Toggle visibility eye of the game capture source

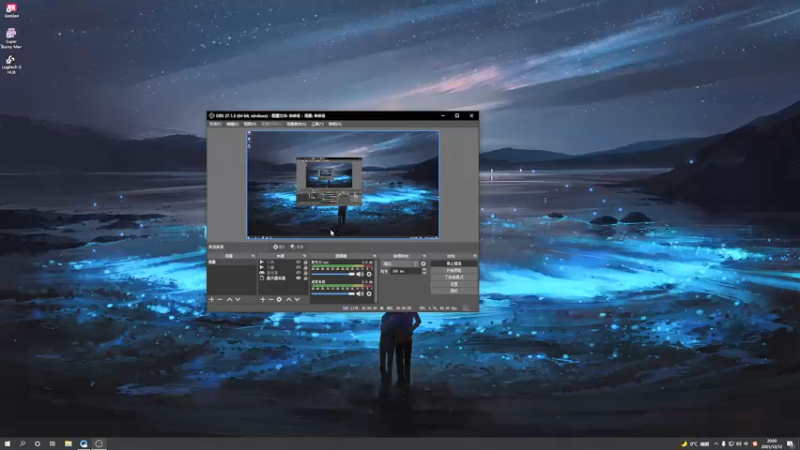tap(298, 273)
